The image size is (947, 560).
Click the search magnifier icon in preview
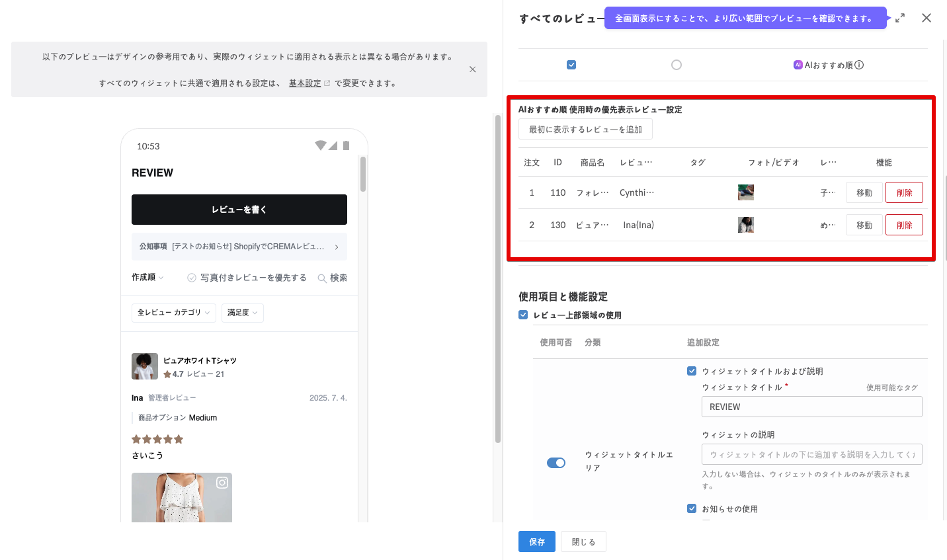tap(322, 278)
